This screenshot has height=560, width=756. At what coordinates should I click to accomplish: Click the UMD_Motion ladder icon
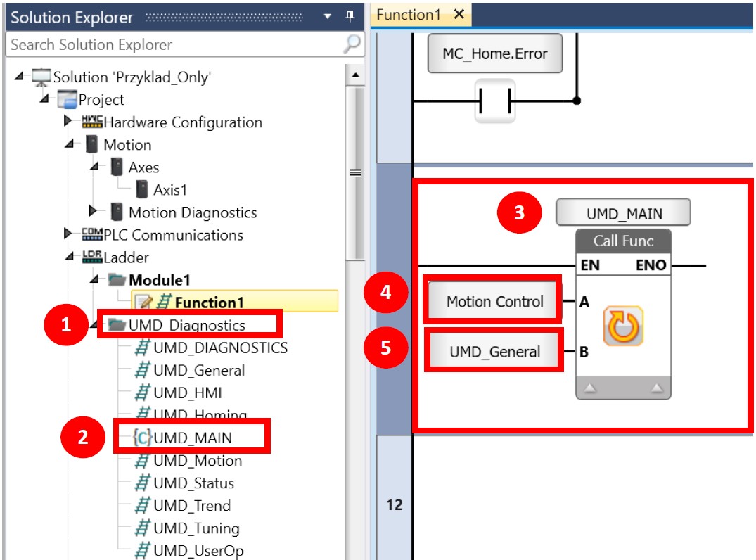coord(142,461)
